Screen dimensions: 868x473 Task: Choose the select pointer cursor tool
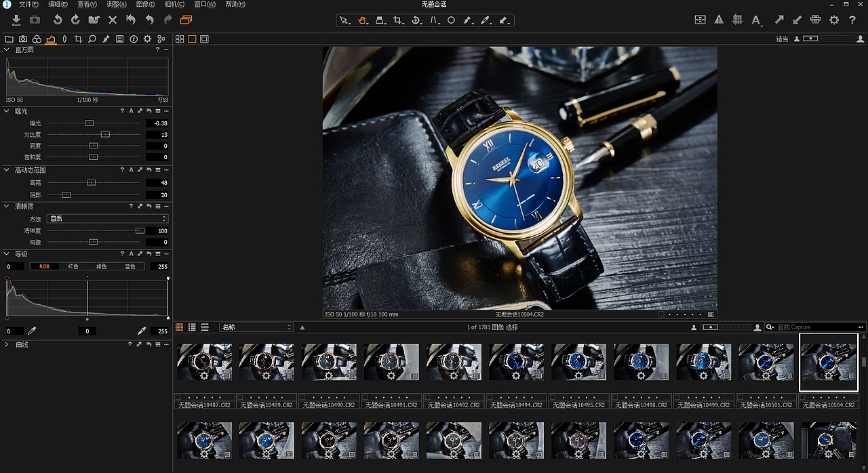345,20
